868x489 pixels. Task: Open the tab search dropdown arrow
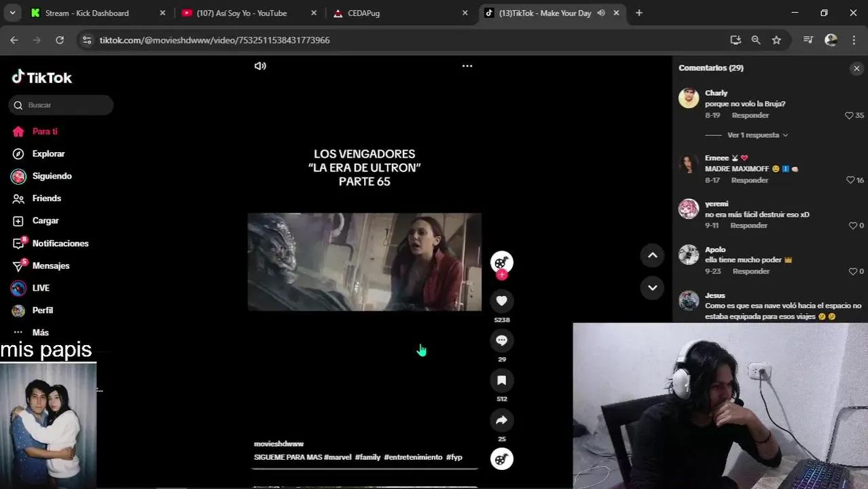(x=12, y=13)
